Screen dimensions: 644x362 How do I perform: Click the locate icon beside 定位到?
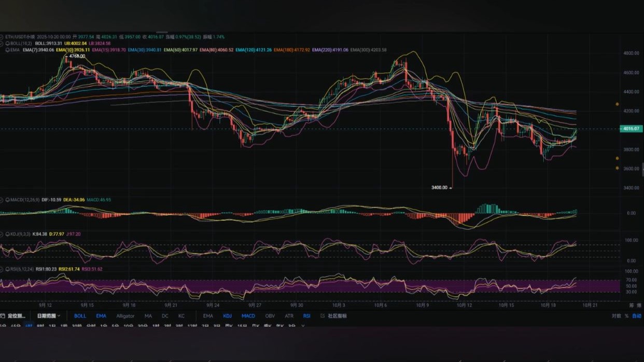[3, 316]
